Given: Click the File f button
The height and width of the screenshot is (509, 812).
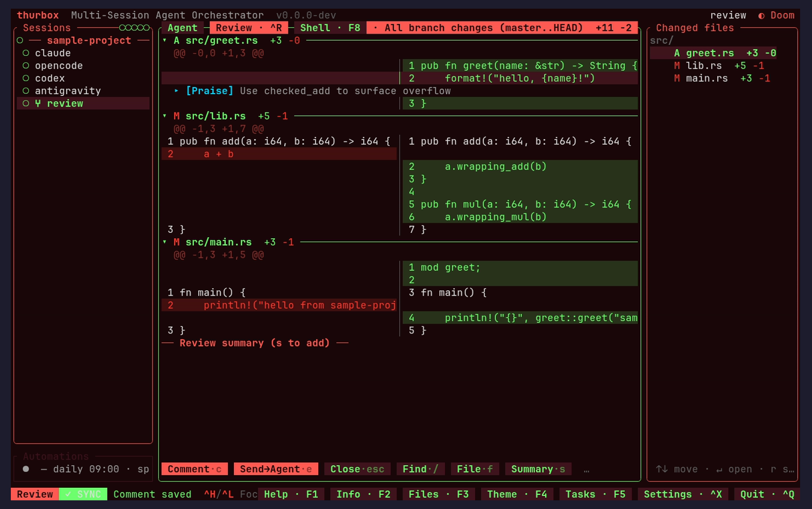Looking at the screenshot, I should pos(475,469).
